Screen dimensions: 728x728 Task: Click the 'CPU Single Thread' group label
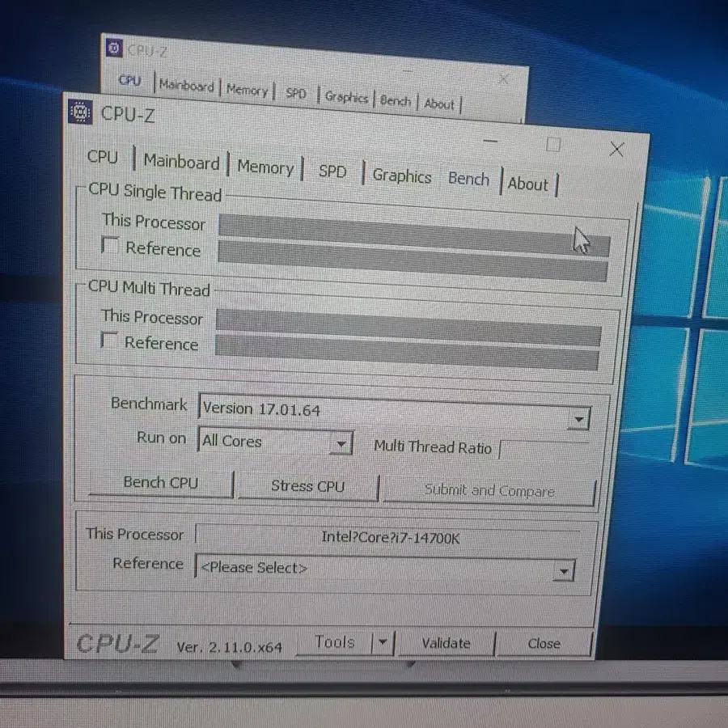[x=155, y=192]
